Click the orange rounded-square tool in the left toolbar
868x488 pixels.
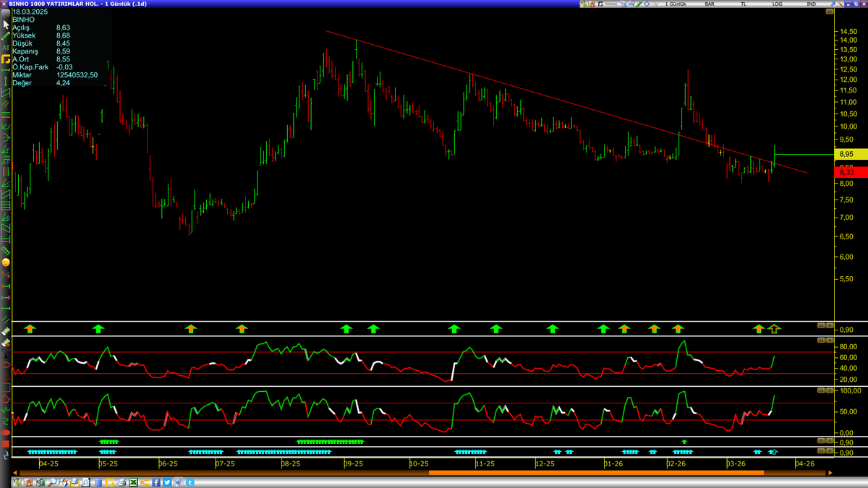point(6,59)
